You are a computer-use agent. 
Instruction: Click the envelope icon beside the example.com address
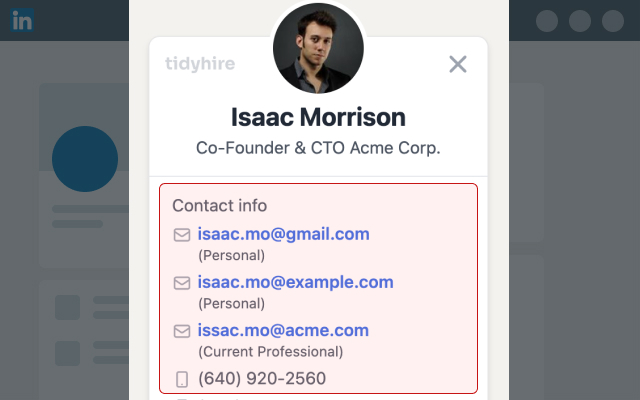[x=182, y=283]
